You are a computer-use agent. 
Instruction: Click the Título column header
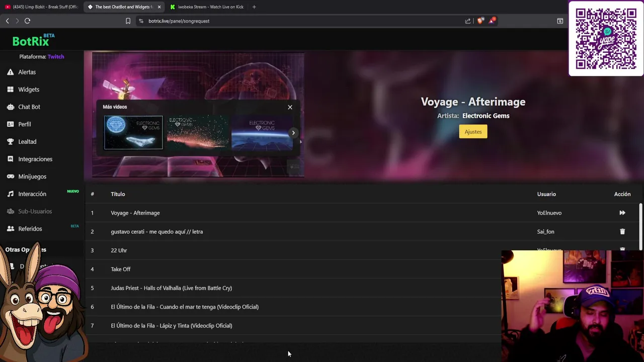click(118, 194)
